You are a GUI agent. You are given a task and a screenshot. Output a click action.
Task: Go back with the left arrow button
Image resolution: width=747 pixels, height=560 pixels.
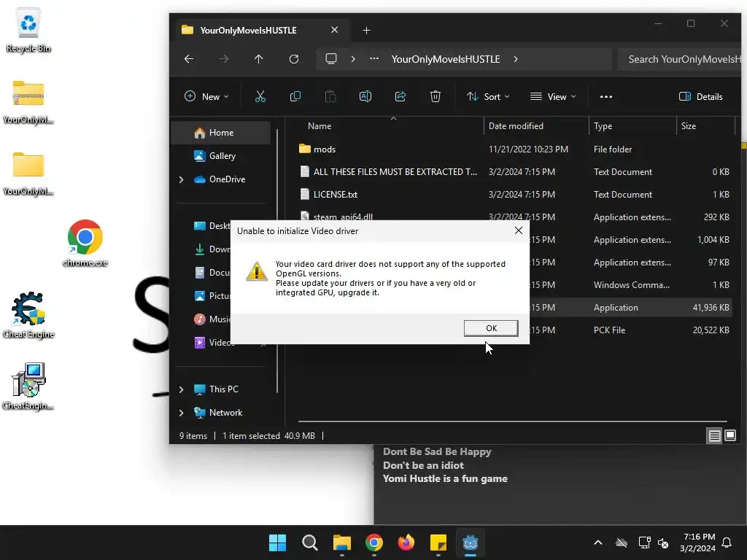(x=189, y=59)
